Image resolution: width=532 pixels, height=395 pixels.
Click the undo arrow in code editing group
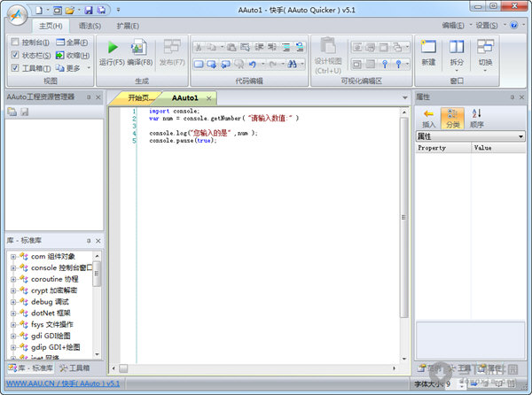click(252, 64)
